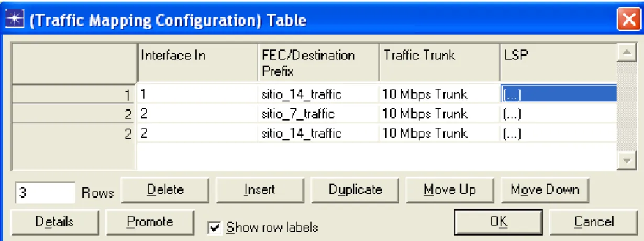Click the Move Up button

[450, 190]
